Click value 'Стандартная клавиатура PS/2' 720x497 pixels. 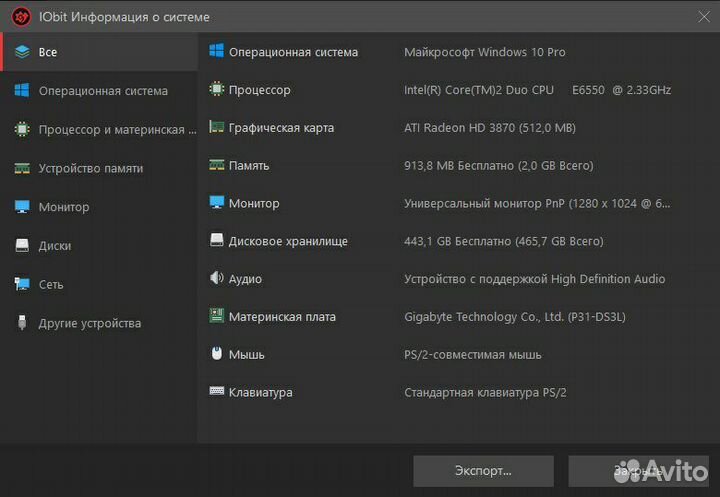pos(485,392)
